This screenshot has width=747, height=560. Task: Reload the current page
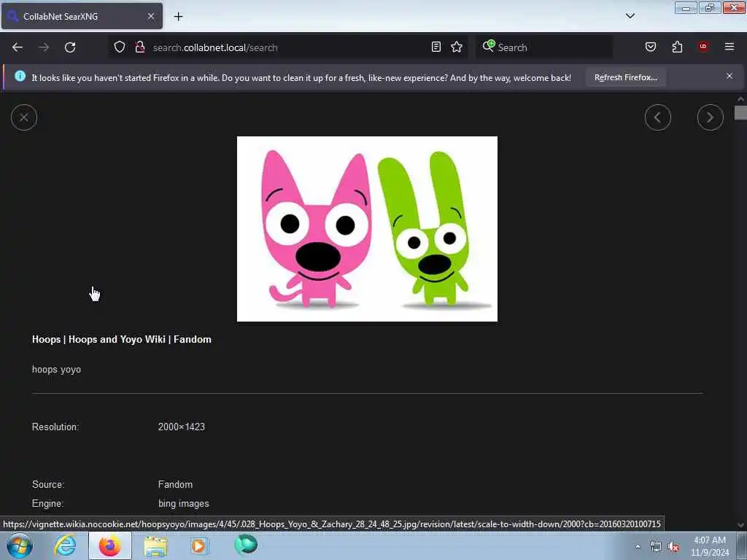click(x=70, y=47)
